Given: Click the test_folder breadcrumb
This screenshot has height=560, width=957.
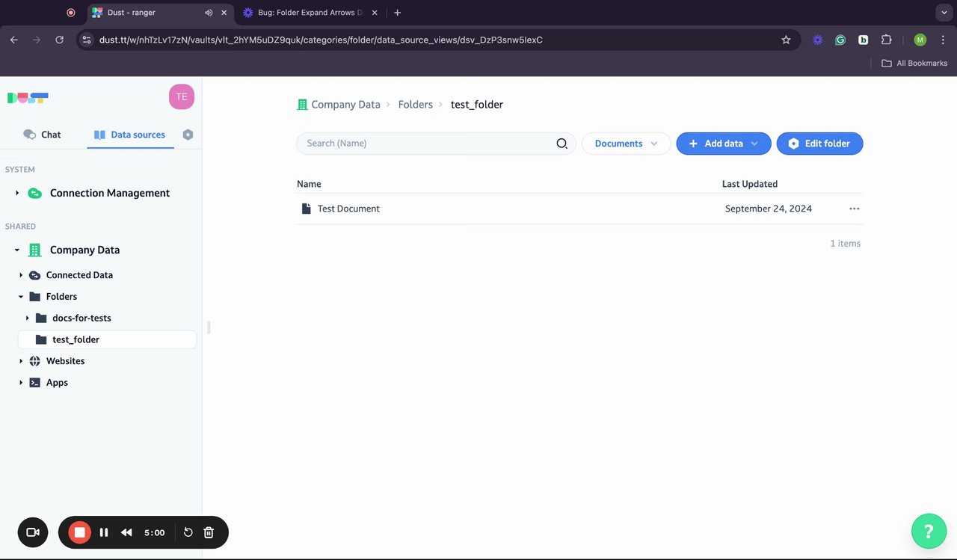Looking at the screenshot, I should [x=477, y=105].
